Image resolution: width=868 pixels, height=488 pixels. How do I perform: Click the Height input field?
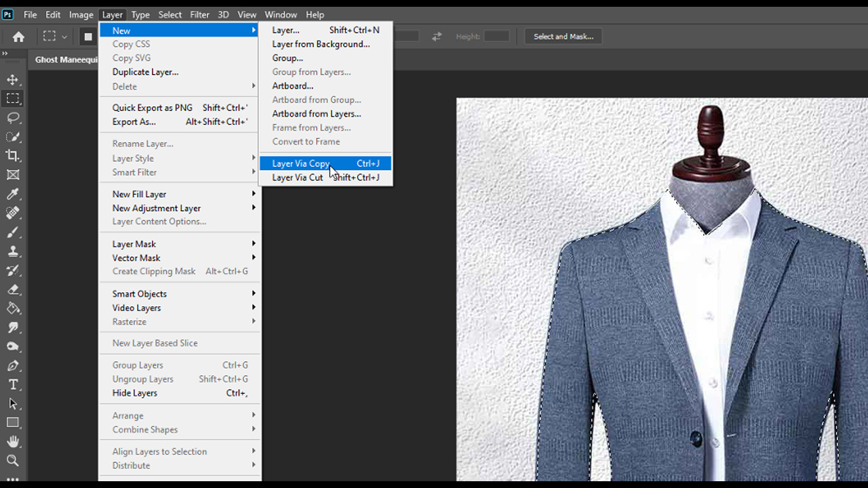coord(496,37)
